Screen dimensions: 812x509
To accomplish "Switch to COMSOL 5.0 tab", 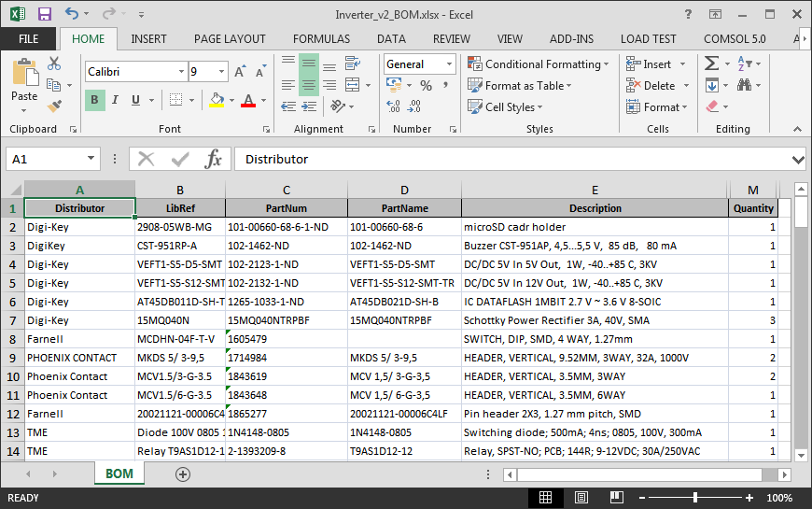I will 735,39.
